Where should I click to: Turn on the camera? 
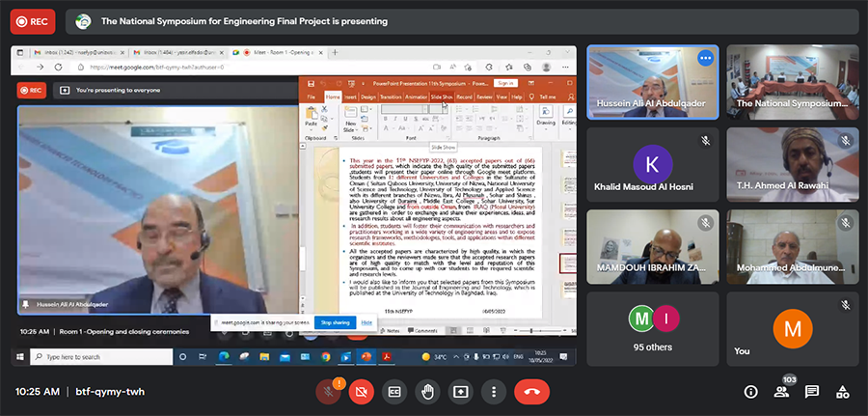pos(362,392)
